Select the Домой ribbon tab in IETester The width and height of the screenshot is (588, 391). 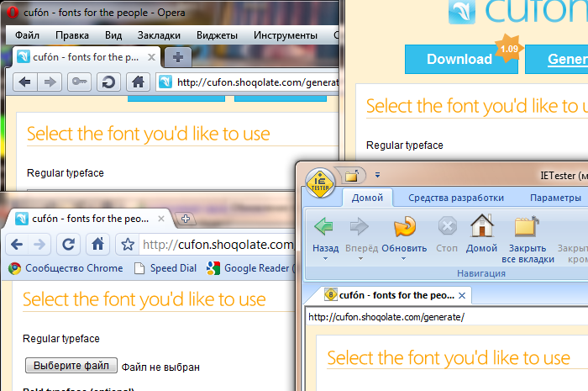click(x=368, y=198)
